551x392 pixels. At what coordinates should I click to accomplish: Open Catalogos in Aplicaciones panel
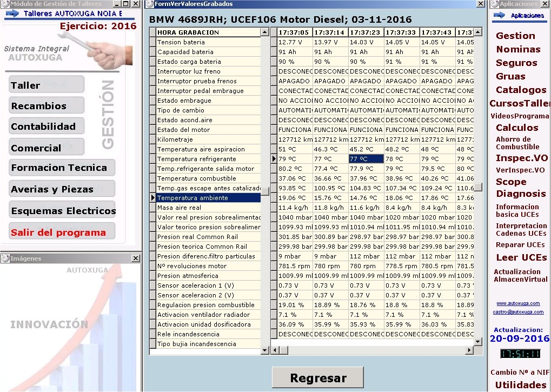click(x=521, y=90)
